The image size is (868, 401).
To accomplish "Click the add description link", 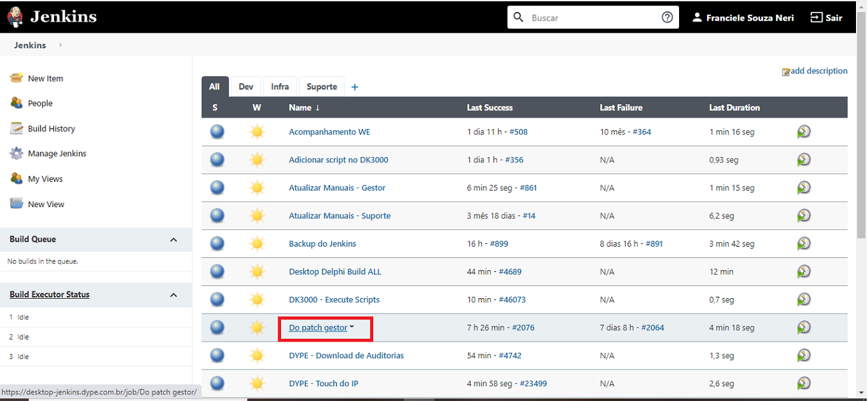I will [819, 71].
